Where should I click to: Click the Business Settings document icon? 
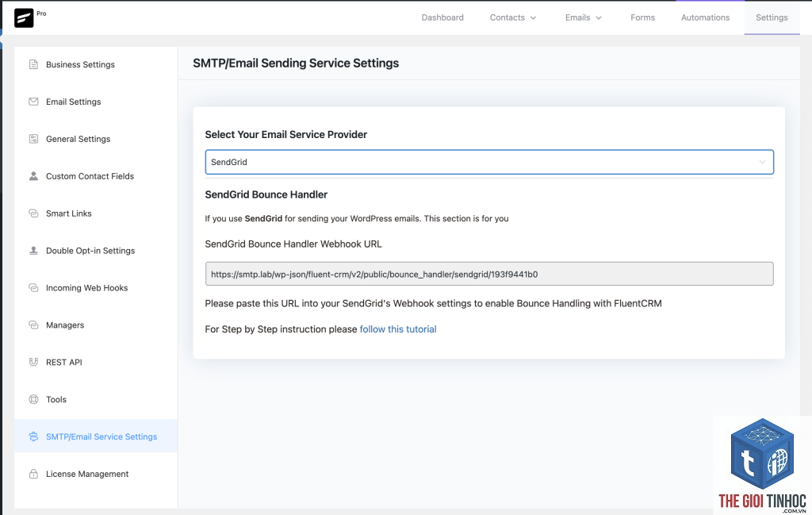pyautogui.click(x=33, y=64)
